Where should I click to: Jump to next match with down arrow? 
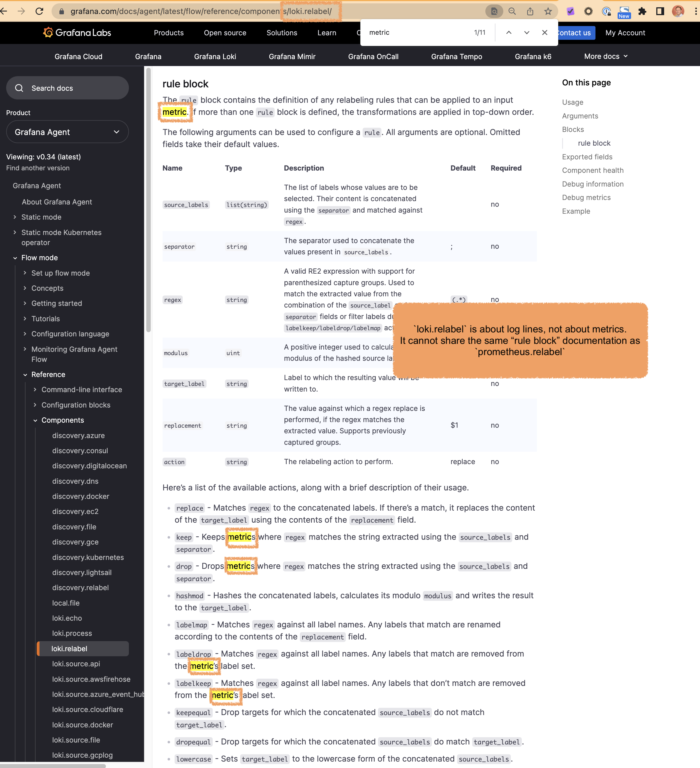[527, 32]
